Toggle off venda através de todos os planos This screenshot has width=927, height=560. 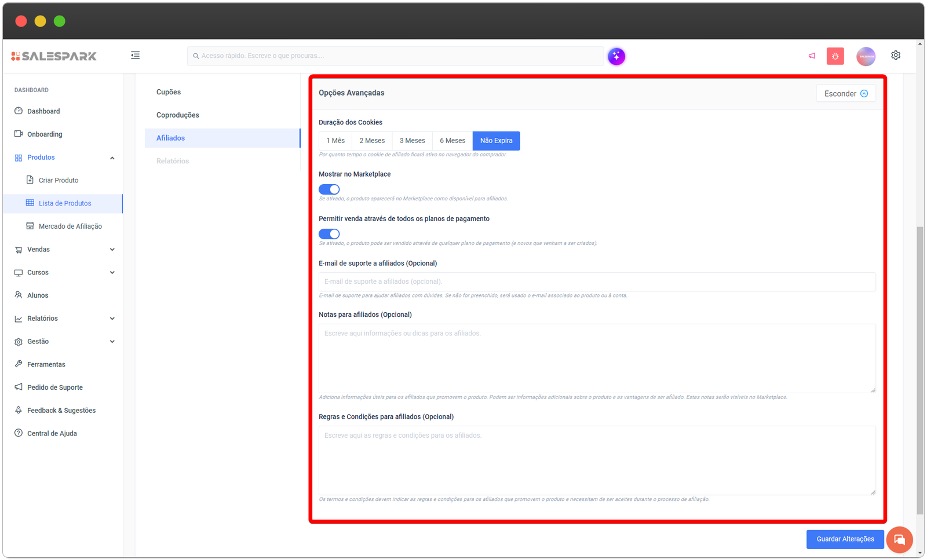(329, 234)
